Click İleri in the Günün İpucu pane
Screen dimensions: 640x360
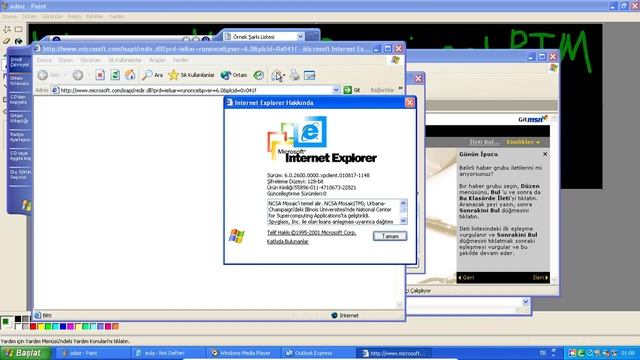(x=540, y=278)
